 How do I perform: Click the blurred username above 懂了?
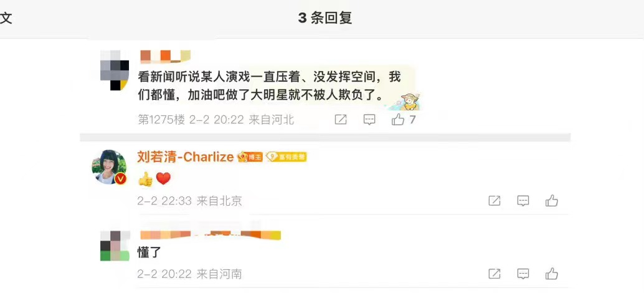211,234
